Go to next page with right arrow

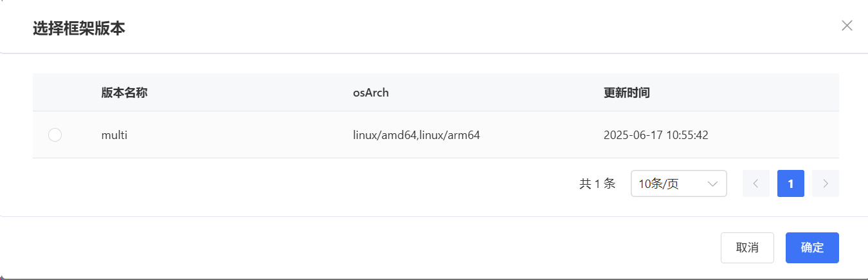(x=826, y=183)
